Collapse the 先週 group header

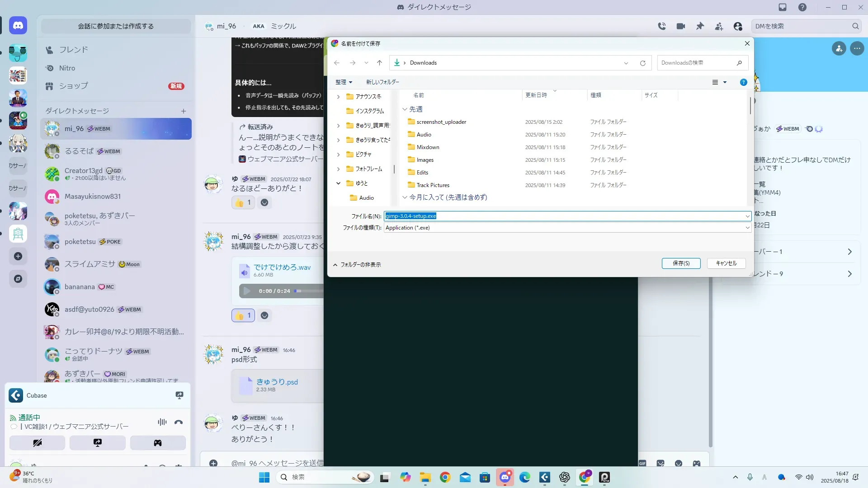point(405,109)
